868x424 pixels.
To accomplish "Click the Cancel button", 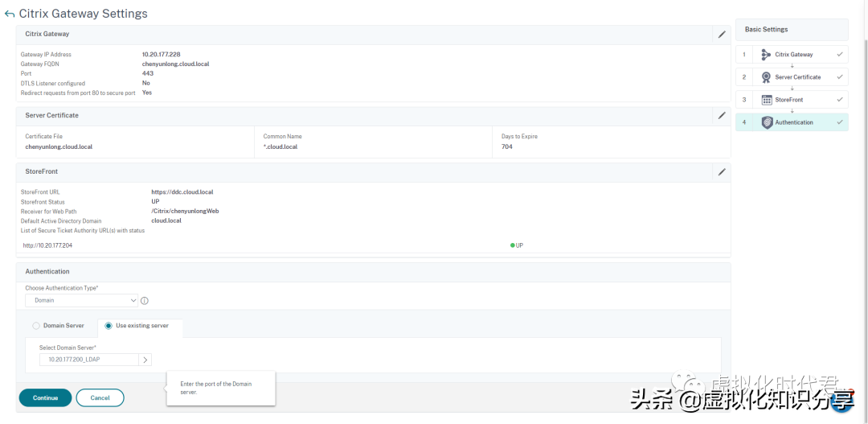I will coord(100,398).
